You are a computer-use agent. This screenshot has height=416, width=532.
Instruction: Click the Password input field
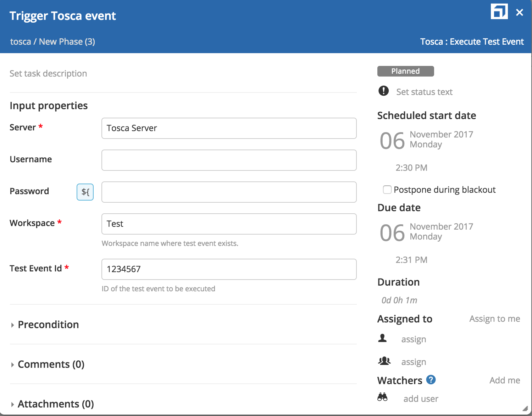(x=229, y=192)
